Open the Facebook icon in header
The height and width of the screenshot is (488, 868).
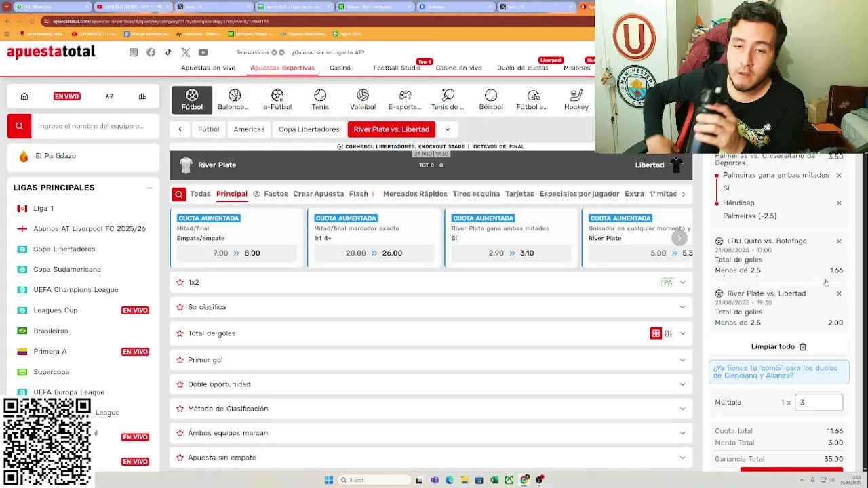[x=151, y=52]
